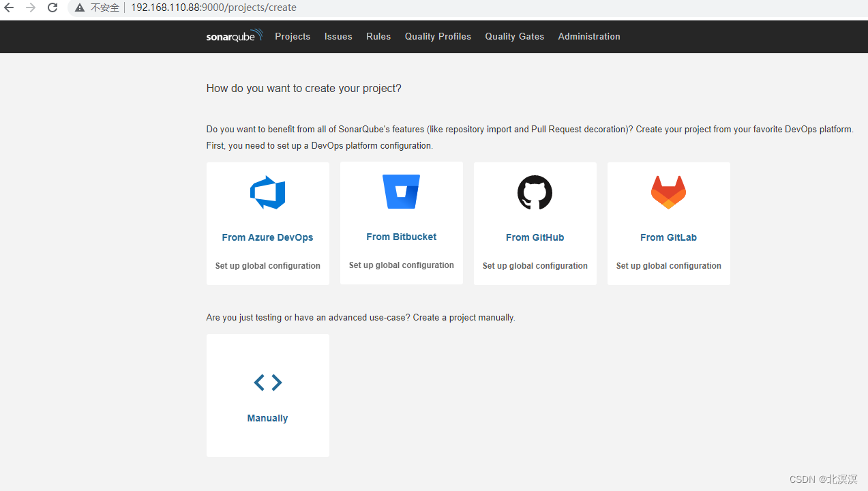Set up global configuration under Azure DevOps
The width and height of the screenshot is (868, 491).
267,266
